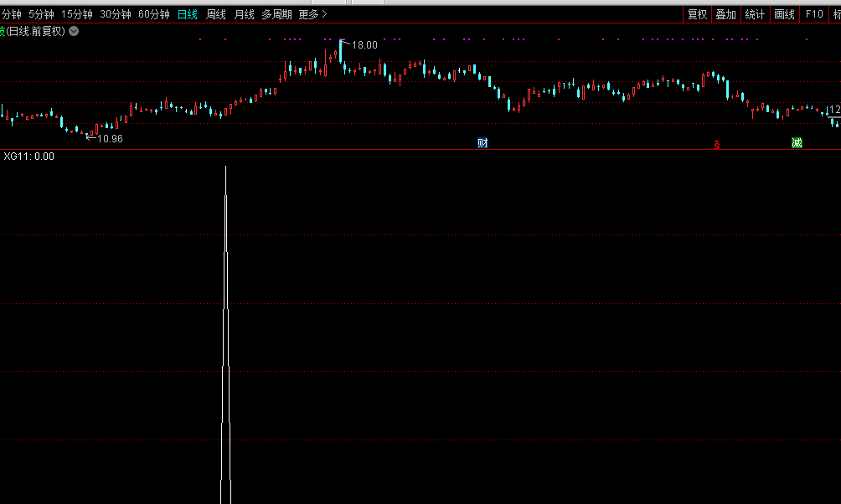Viewport: 841px width, 504px height.
Task: Click the 统计 statistics button
Action: pos(755,14)
